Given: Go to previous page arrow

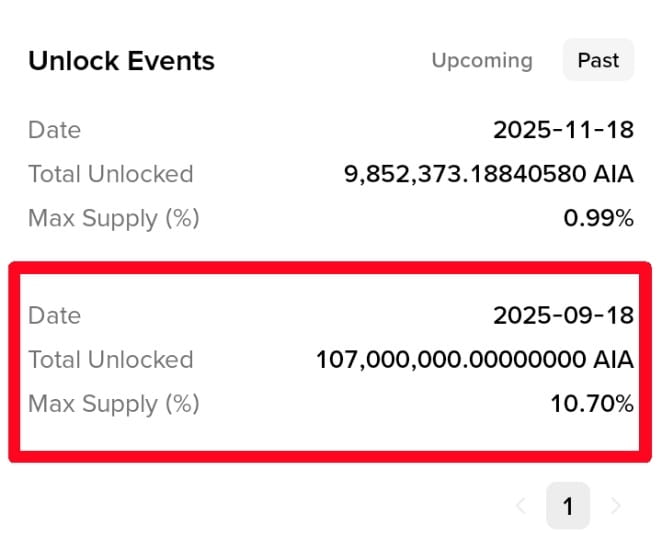Looking at the screenshot, I should tap(521, 505).
